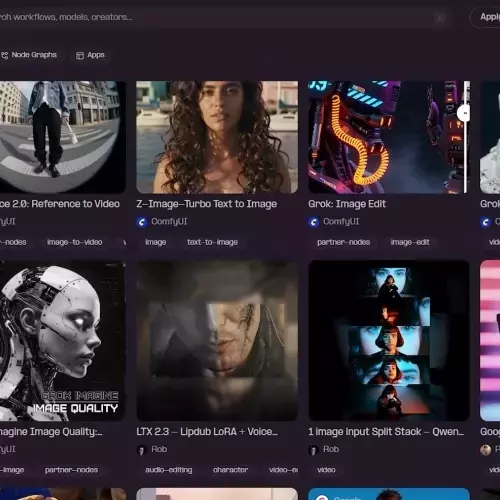This screenshot has height=500, width=500.
Task: Select the audio-editing tag
Action: [x=169, y=470]
